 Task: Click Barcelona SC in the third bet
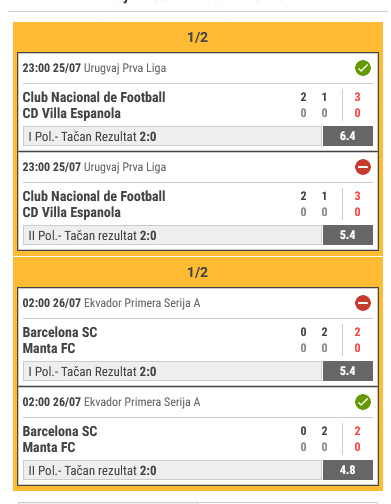[x=60, y=332]
